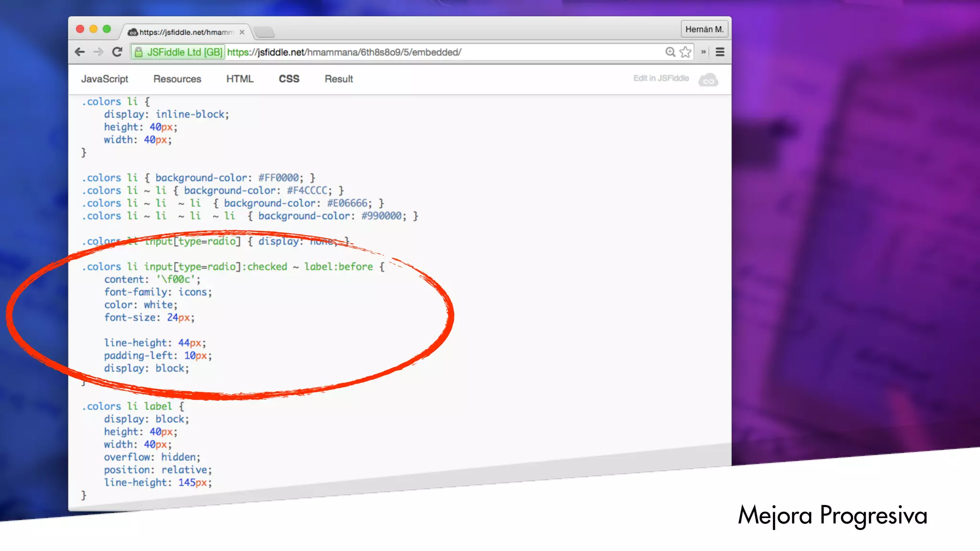
Task: Expand hidden extensions chevron
Action: [703, 52]
